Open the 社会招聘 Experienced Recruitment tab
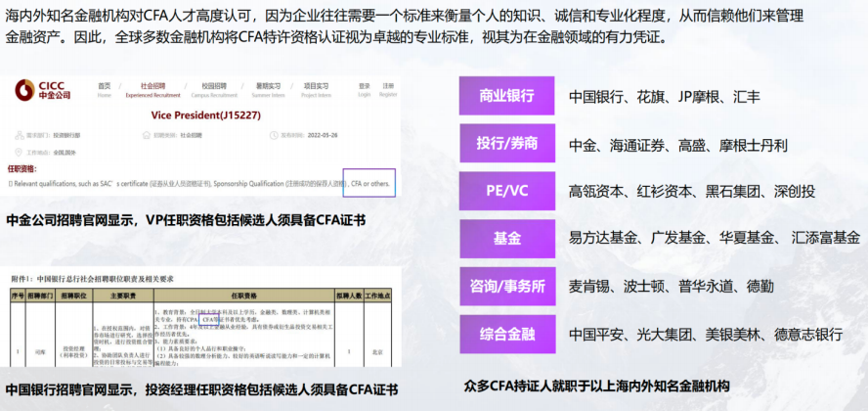868x411 pixels. 152,90
